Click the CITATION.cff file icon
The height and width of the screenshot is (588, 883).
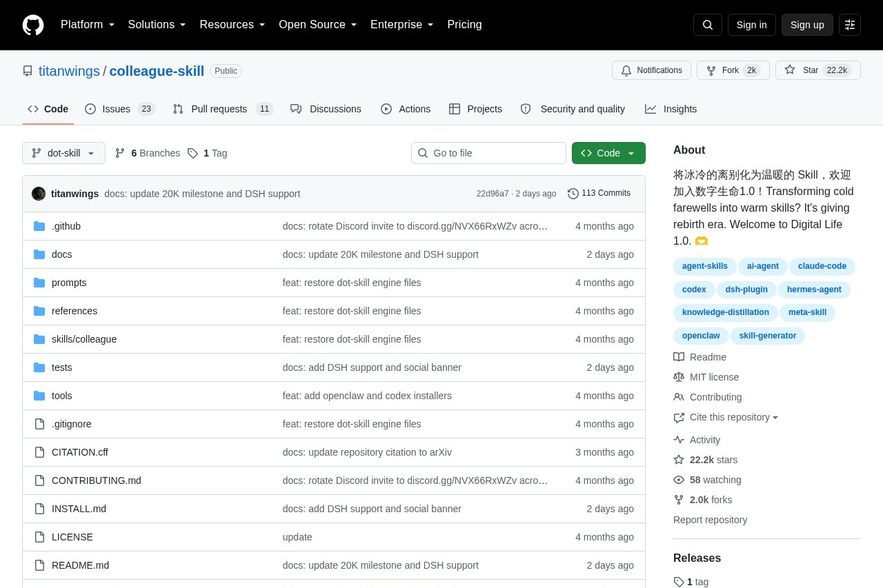[39, 452]
